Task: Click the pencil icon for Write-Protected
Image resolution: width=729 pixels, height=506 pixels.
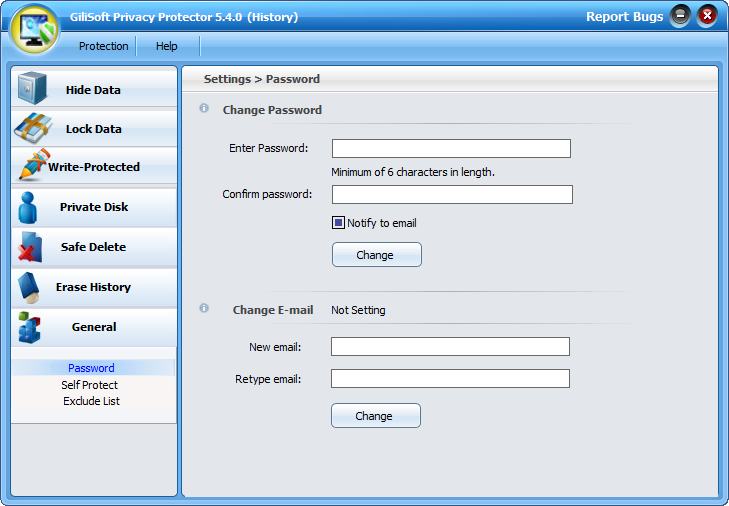Action: (x=33, y=164)
